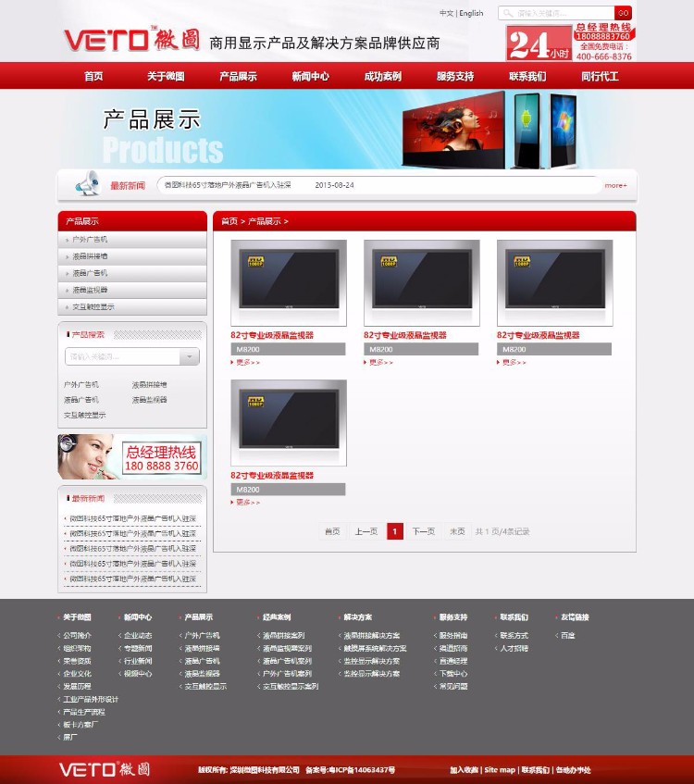
Task: Open 公司简介 in footer
Action: pos(77,636)
